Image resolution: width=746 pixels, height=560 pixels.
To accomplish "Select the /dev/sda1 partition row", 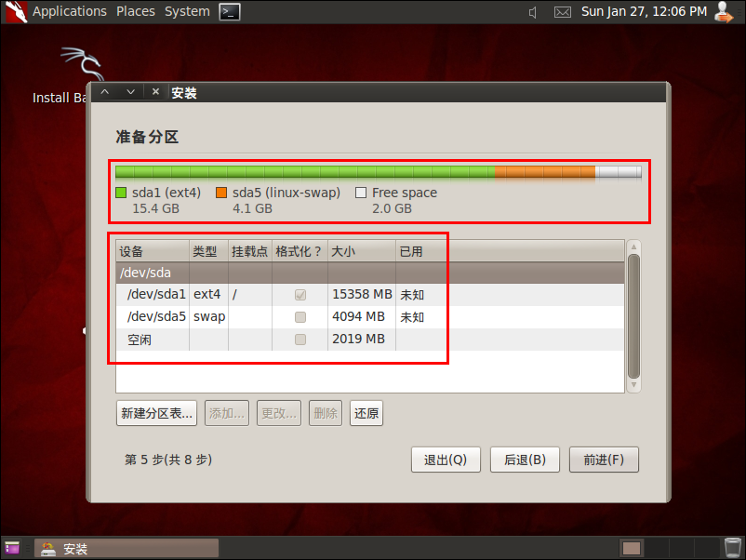I will [x=369, y=295].
